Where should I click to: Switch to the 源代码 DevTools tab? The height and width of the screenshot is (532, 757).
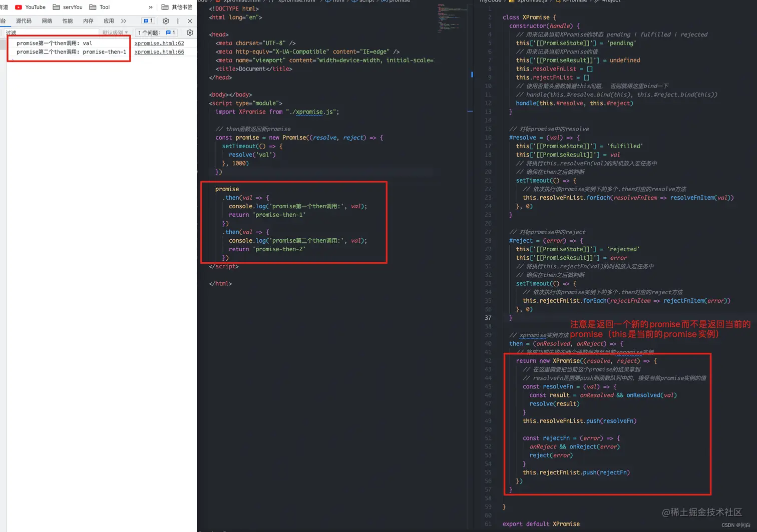tap(24, 21)
